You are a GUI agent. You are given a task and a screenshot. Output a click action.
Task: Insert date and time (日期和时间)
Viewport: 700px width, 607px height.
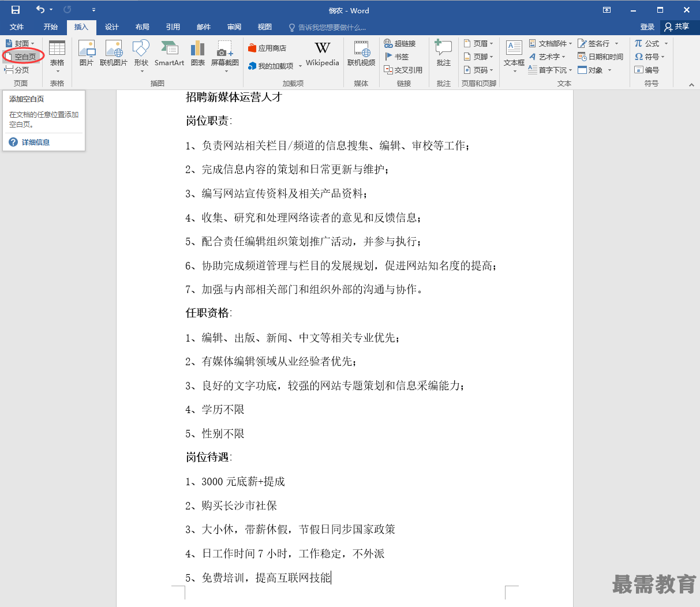[601, 57]
